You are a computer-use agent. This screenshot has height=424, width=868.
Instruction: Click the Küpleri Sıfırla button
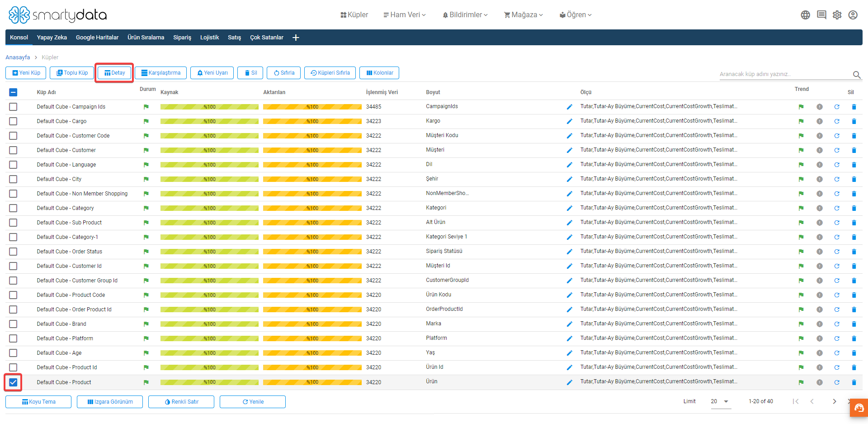pyautogui.click(x=330, y=73)
